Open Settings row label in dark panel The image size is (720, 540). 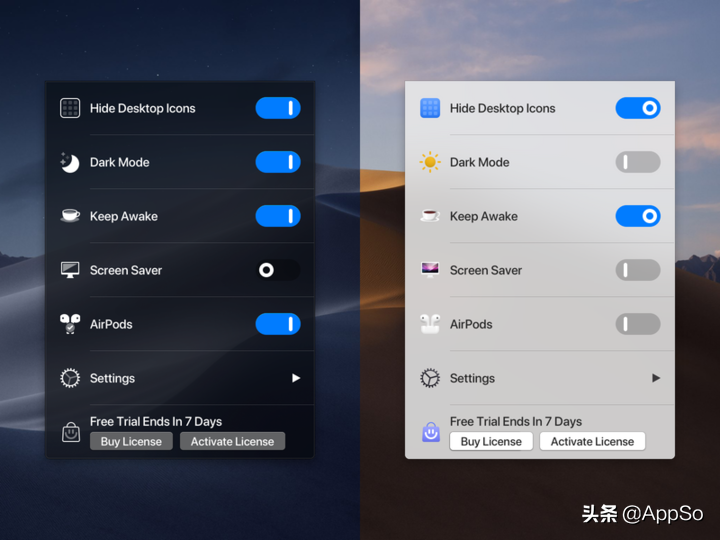tap(112, 378)
